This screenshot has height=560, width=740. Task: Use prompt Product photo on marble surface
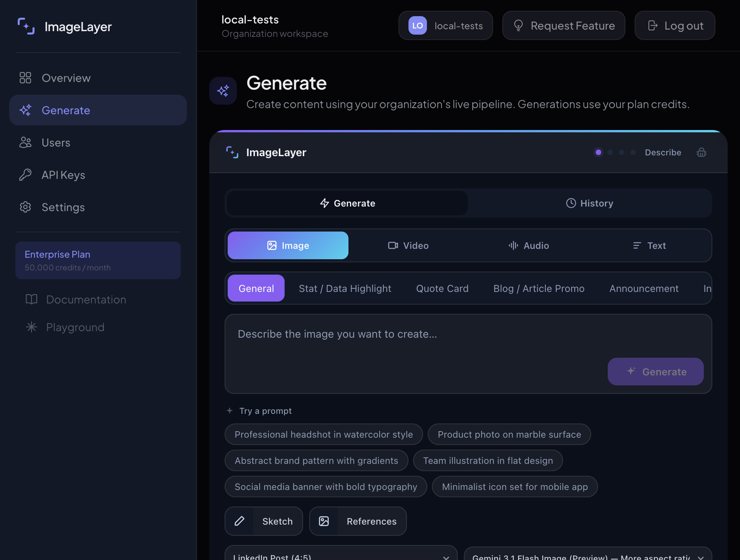[x=509, y=434]
